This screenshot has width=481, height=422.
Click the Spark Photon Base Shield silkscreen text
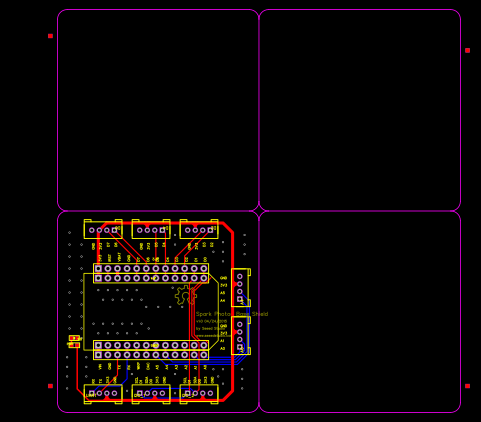point(232,314)
